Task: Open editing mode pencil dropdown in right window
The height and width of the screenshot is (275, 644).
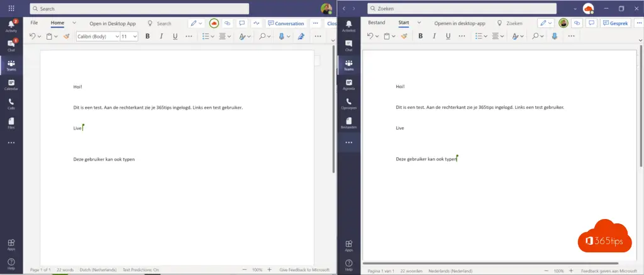Action: pyautogui.click(x=546, y=23)
